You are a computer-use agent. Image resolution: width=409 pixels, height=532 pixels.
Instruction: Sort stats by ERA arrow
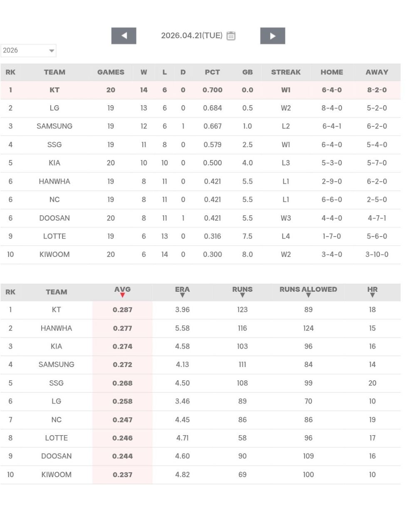pyautogui.click(x=182, y=295)
